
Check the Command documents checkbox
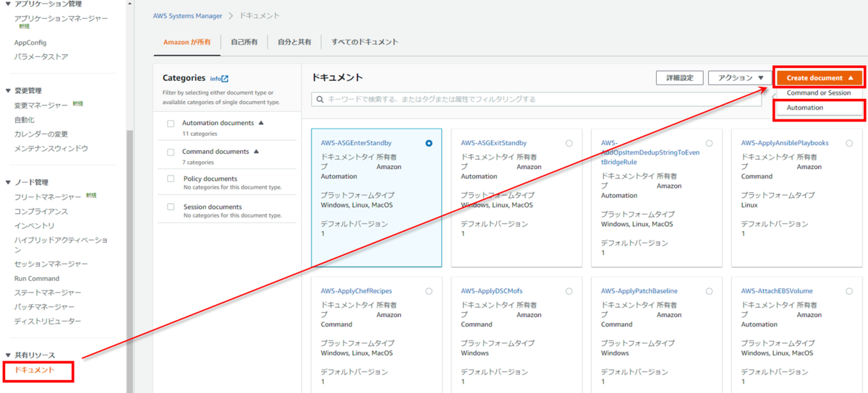point(171,152)
